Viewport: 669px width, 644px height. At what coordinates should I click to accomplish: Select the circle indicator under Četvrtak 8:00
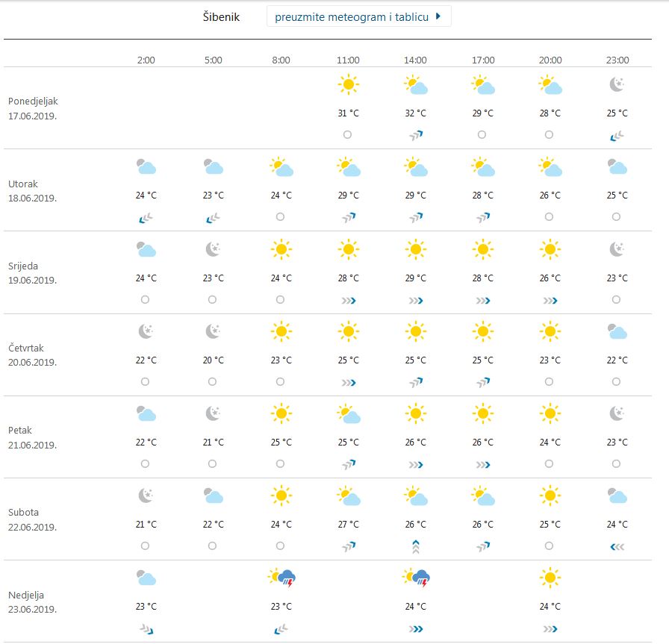pyautogui.click(x=281, y=381)
